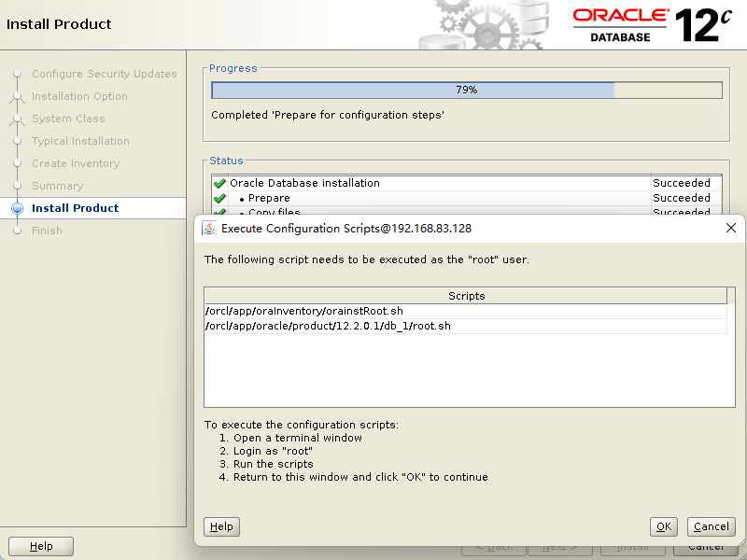Click the Oracle Database 12c logo
This screenshot has height=560, width=747.
click(652, 25)
